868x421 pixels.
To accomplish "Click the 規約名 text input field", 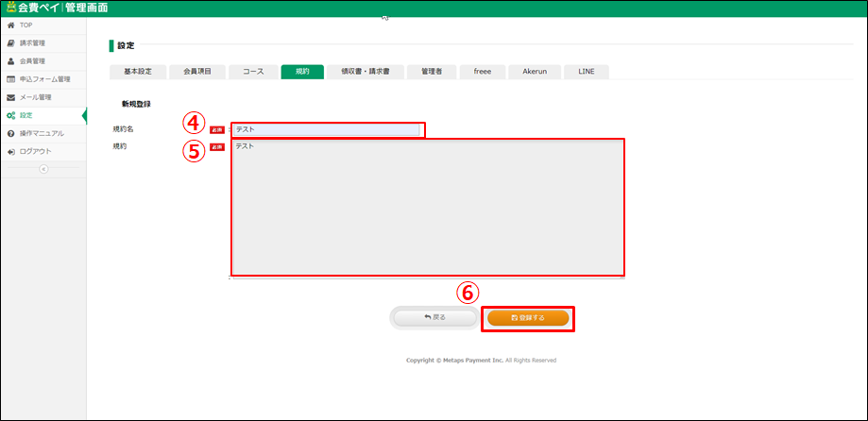I will tap(327, 129).
